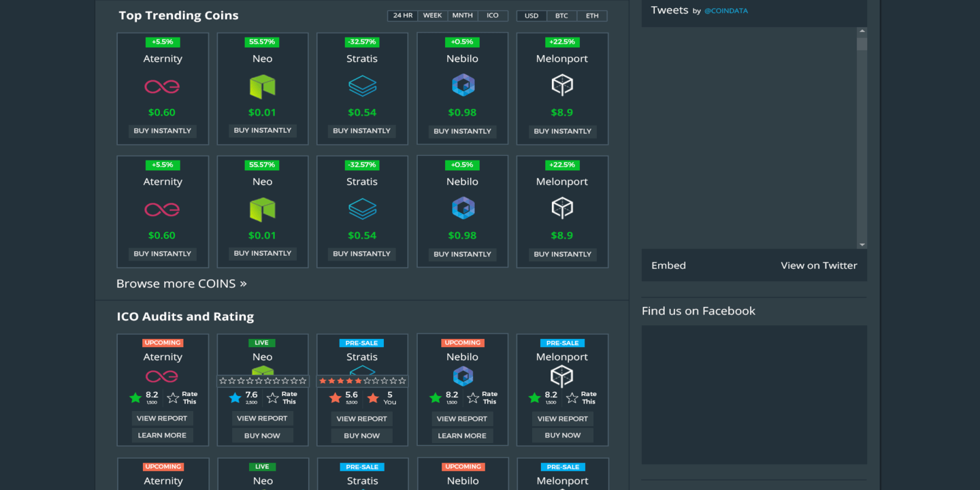Click the Tweets panel scrollbar thumb
Image resolution: width=980 pixels, height=490 pixels.
(x=862, y=44)
